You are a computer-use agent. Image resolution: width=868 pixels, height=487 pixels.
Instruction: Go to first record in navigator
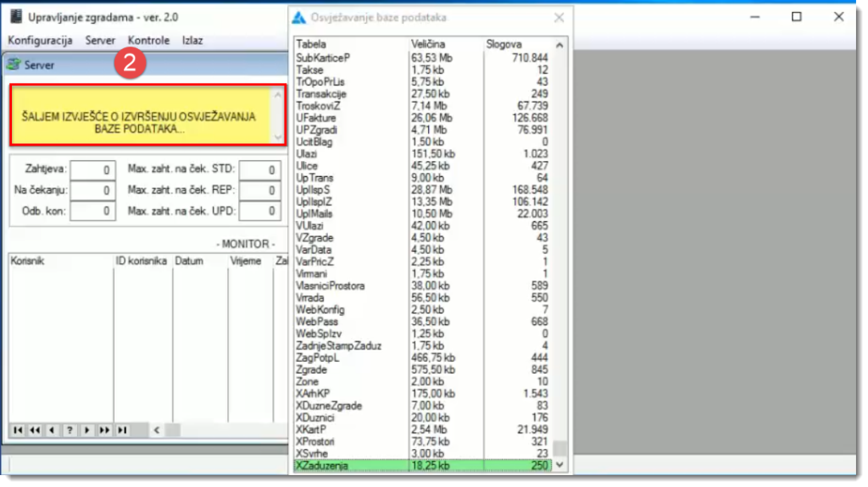pyautogui.click(x=18, y=430)
